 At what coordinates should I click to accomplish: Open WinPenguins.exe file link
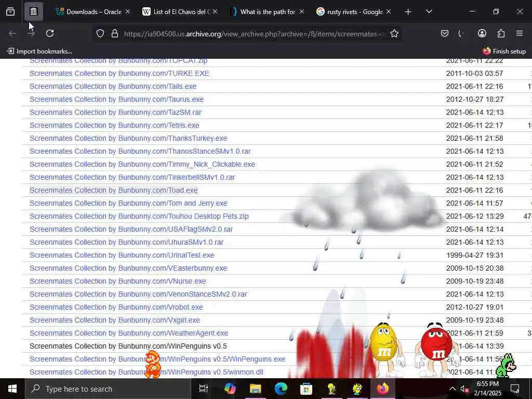click(157, 359)
